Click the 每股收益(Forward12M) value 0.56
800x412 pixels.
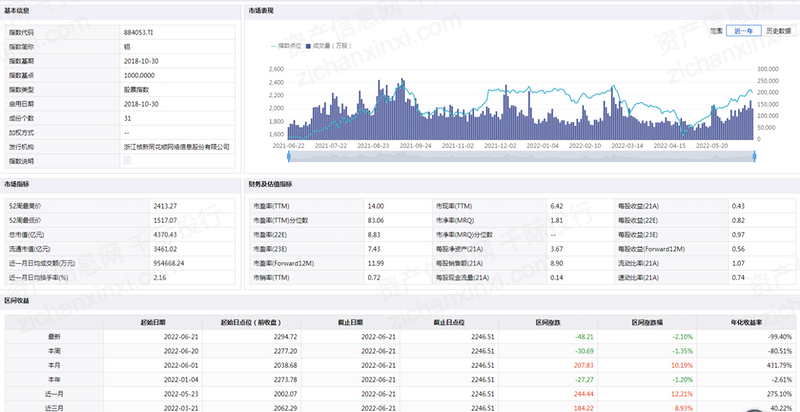738,249
